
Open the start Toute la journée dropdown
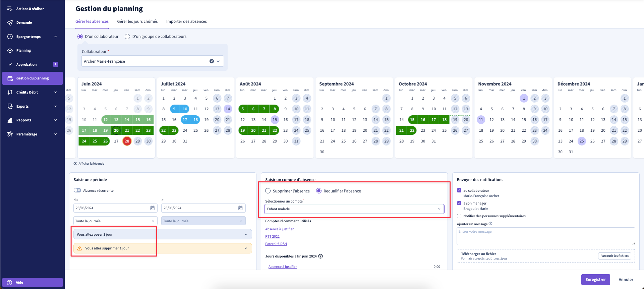pos(115,221)
